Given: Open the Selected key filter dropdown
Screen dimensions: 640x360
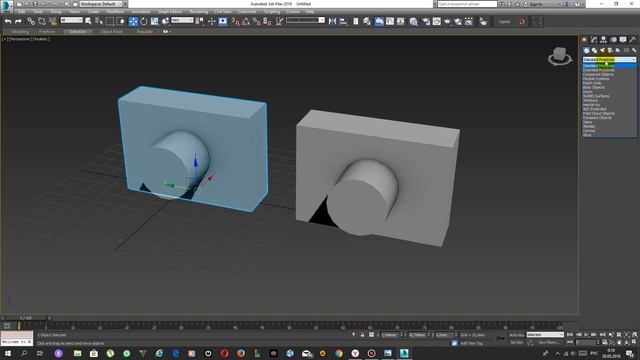Looking at the screenshot, I should click(x=545, y=335).
